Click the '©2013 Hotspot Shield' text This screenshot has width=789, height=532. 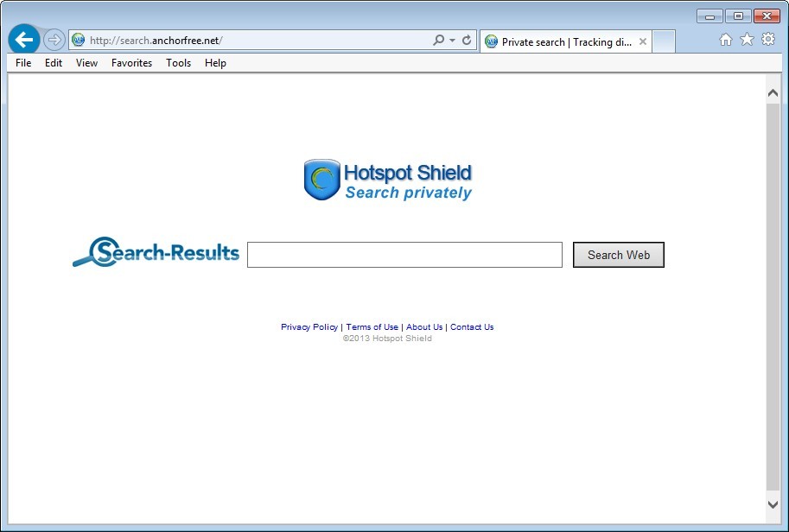[387, 339]
